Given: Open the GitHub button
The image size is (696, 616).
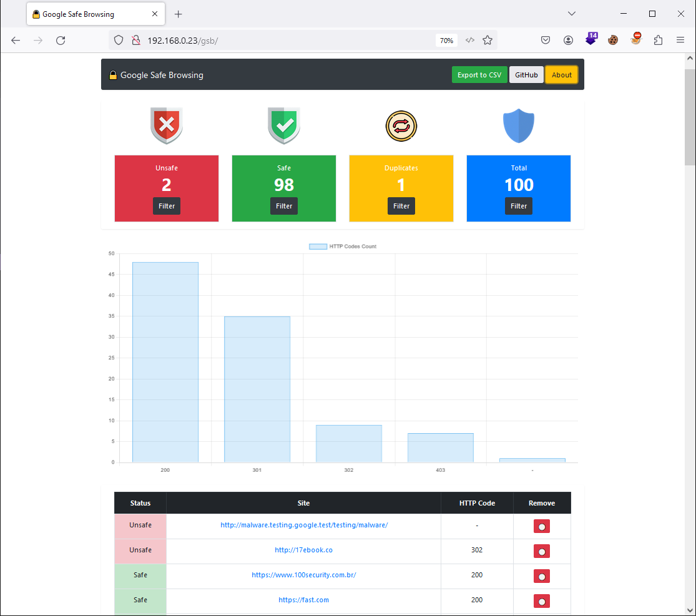Looking at the screenshot, I should [x=526, y=74].
